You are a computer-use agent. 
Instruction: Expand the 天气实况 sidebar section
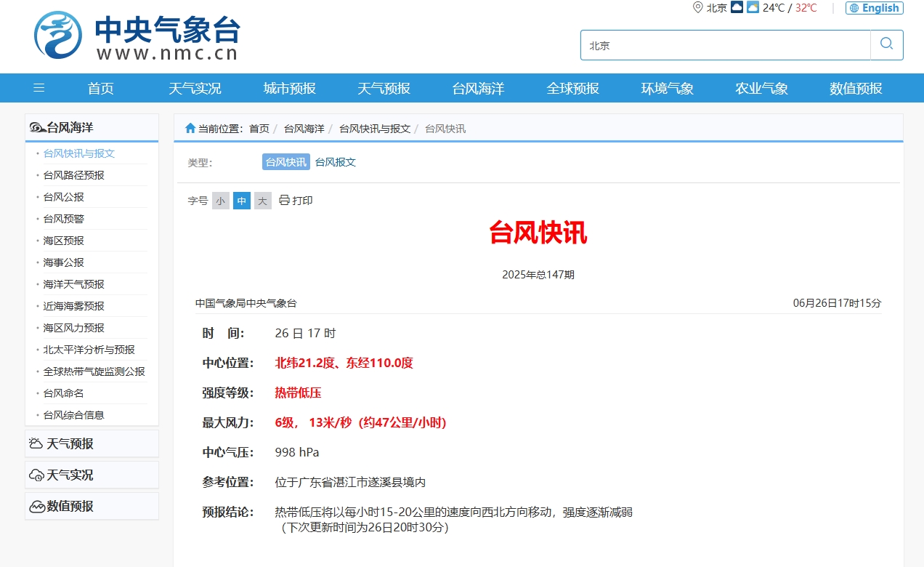point(70,475)
